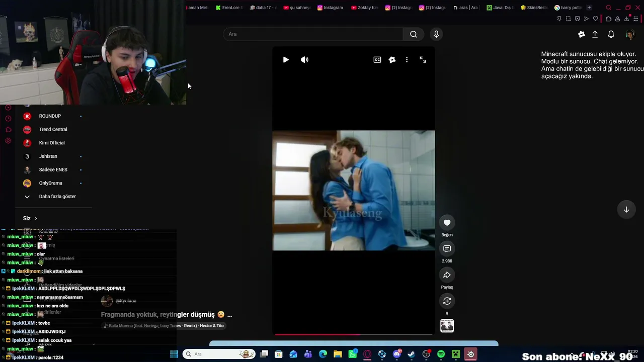Submit search with the magnifier button
Viewport: 644px width, 362px height.
tap(414, 34)
